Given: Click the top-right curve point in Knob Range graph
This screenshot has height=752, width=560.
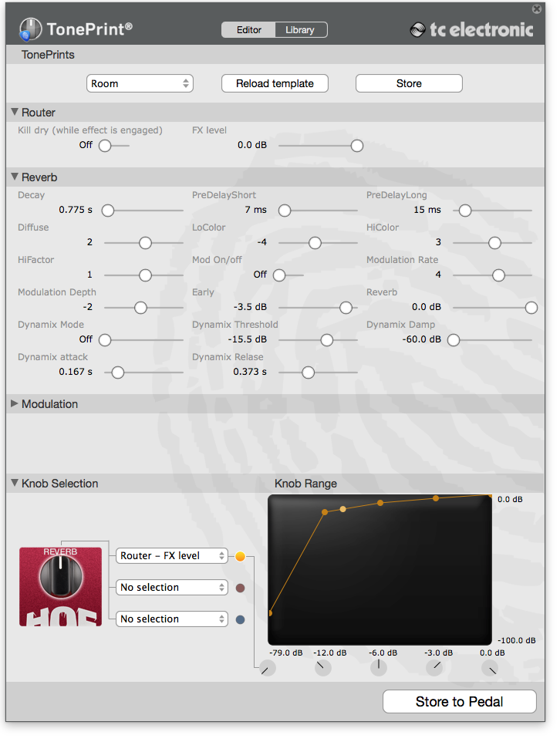Looking at the screenshot, I should click(x=490, y=495).
